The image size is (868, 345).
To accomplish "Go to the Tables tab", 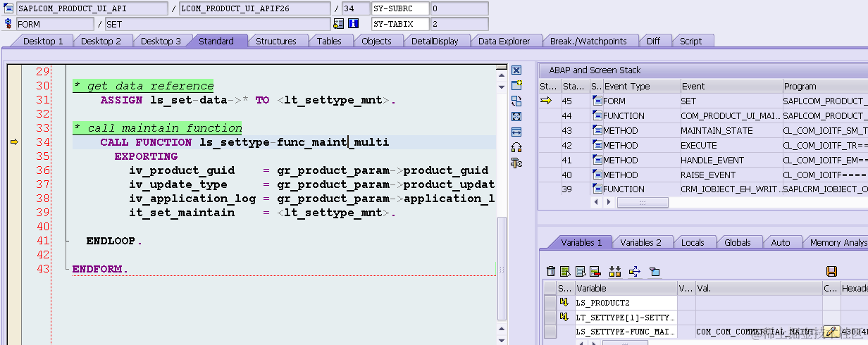I will point(329,41).
